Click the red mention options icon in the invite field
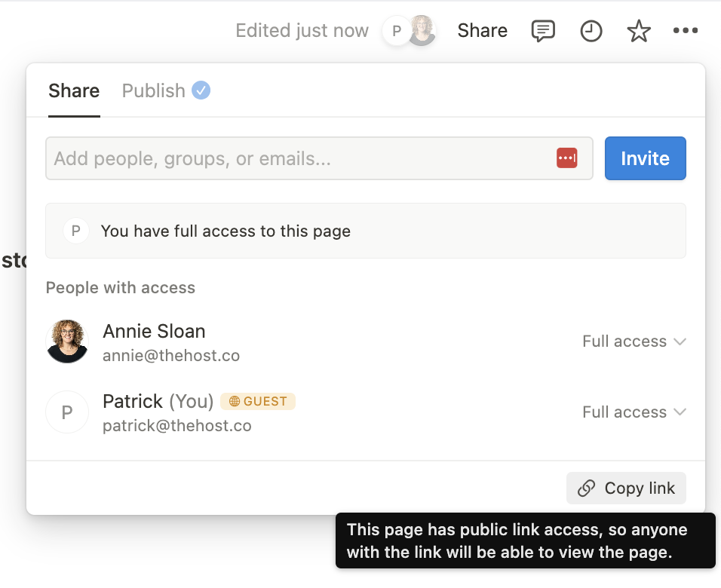The width and height of the screenshot is (721, 588). pos(566,158)
